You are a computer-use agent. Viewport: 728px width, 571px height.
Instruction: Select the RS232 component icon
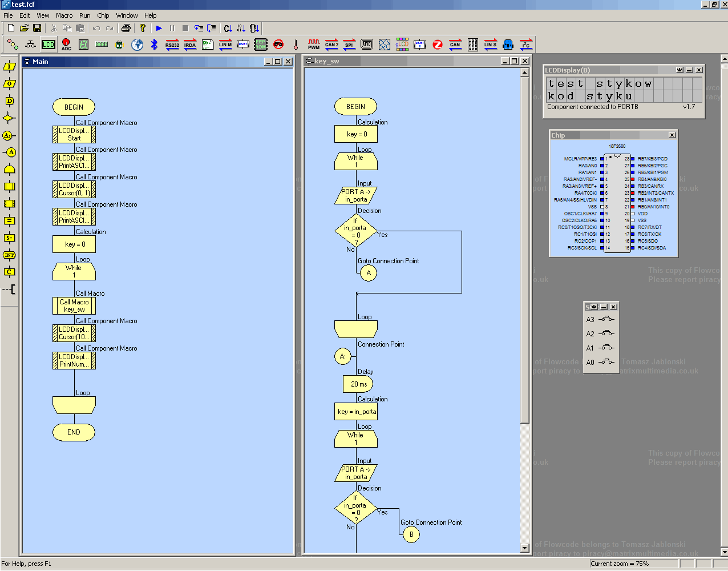172,45
